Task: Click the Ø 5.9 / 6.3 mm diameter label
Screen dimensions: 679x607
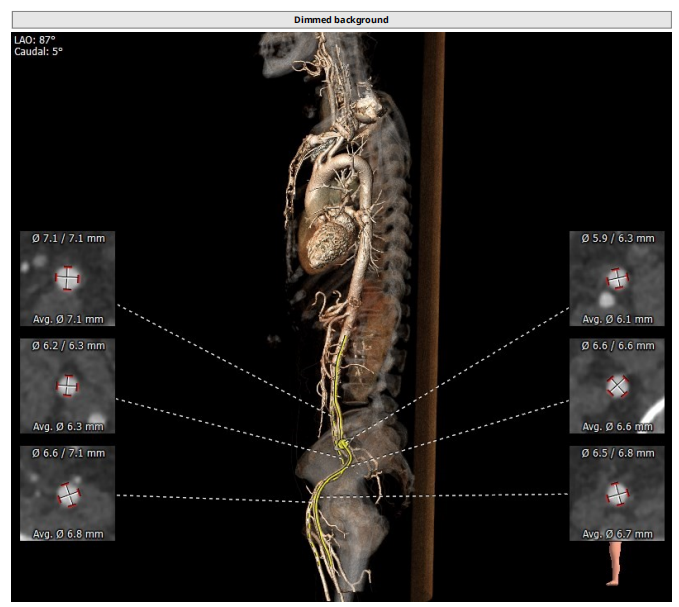Action: click(x=618, y=239)
